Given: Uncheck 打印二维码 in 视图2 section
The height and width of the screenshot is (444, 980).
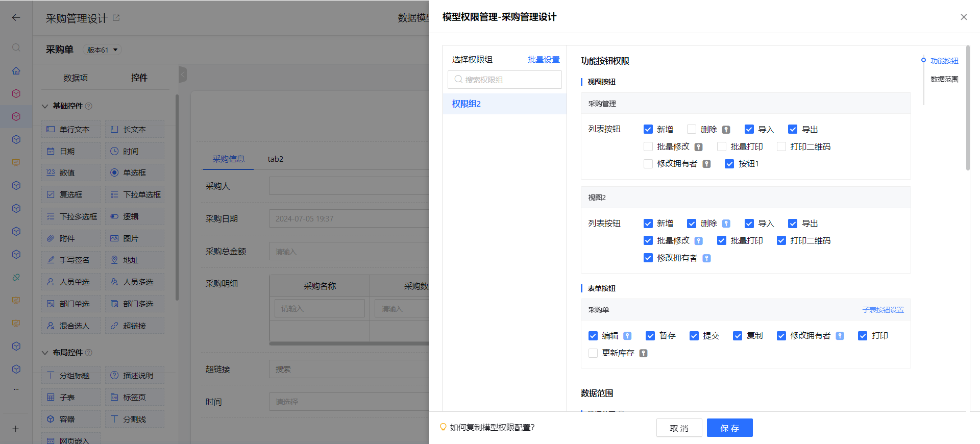Looking at the screenshot, I should [781, 240].
